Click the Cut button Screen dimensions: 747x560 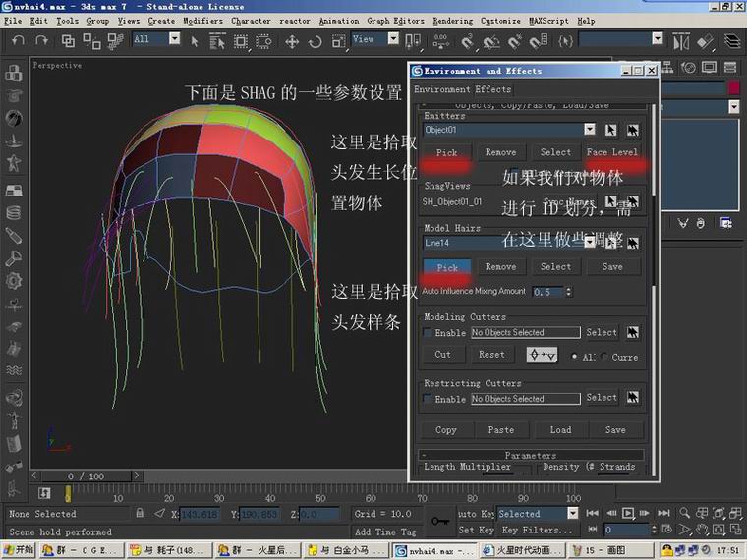(442, 355)
